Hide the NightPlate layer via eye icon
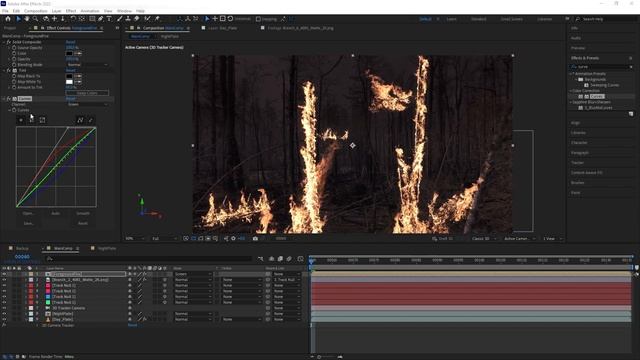 pos(4,314)
